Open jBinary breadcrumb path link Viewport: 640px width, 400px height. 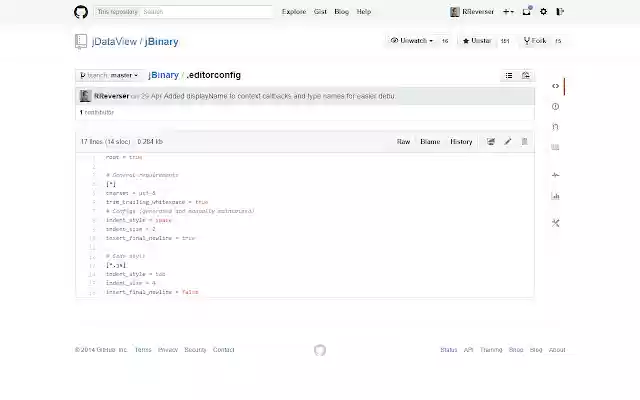[163, 75]
